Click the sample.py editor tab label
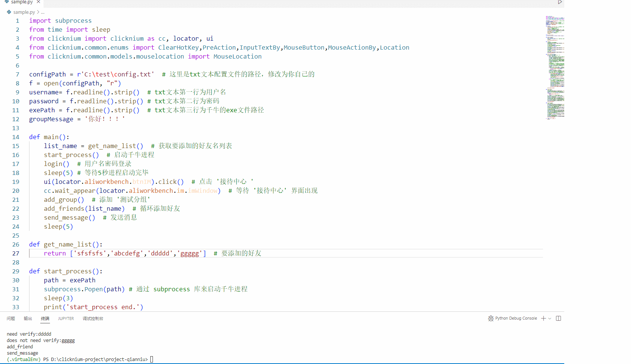631x364 pixels. (21, 2)
